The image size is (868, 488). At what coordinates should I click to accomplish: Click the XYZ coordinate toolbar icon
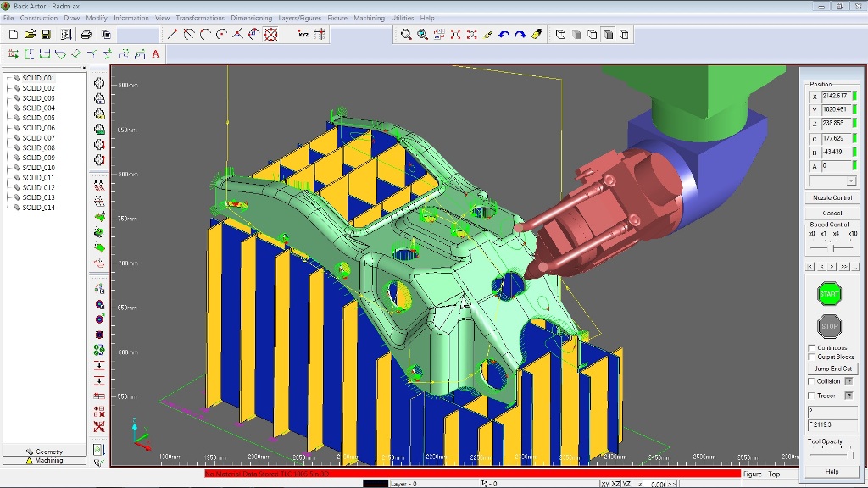[303, 35]
